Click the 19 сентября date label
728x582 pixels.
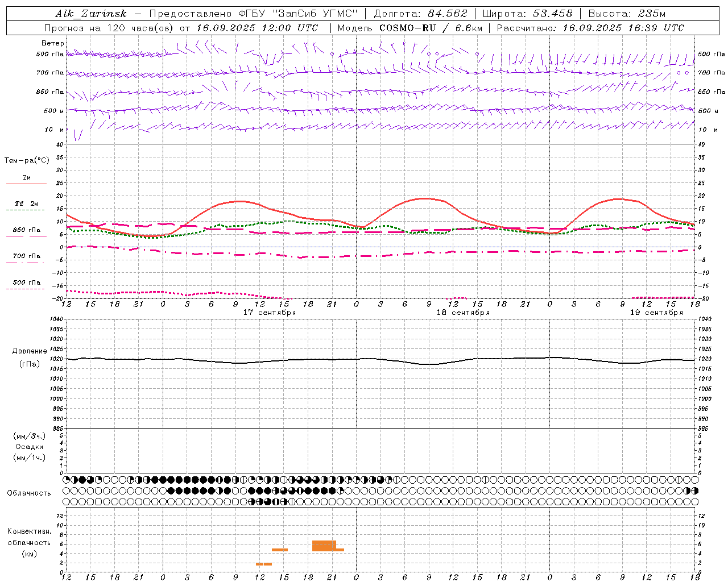pos(656,312)
